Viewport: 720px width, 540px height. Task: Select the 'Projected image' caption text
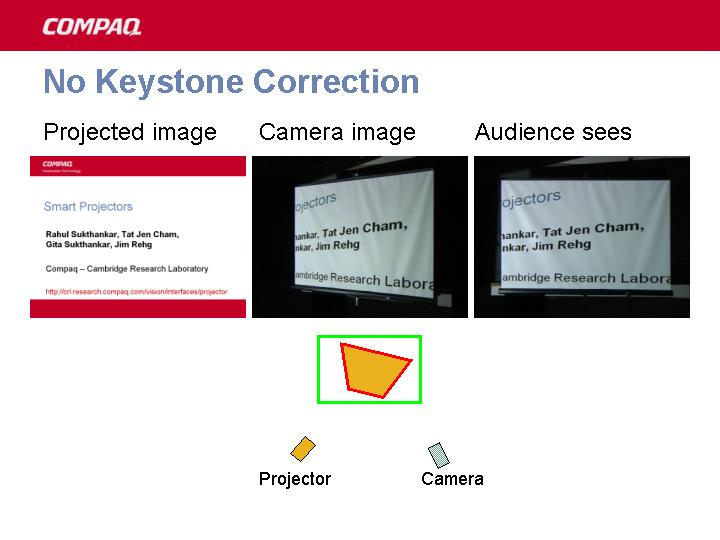click(130, 132)
